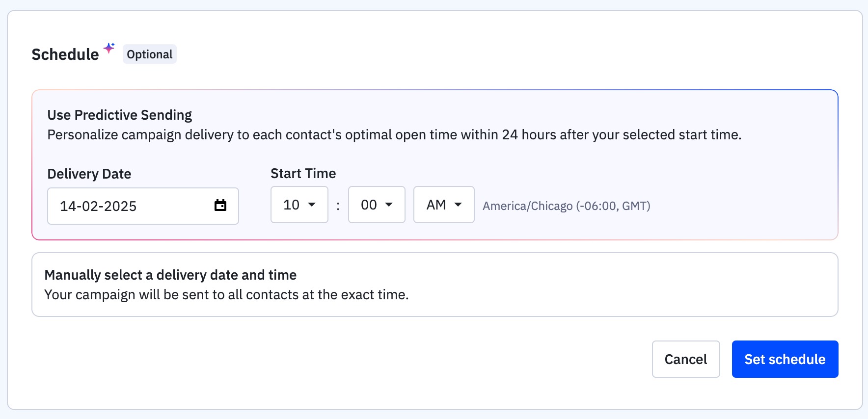This screenshot has height=419, width=868.
Task: Click the predictive sending description text
Action: click(x=394, y=135)
